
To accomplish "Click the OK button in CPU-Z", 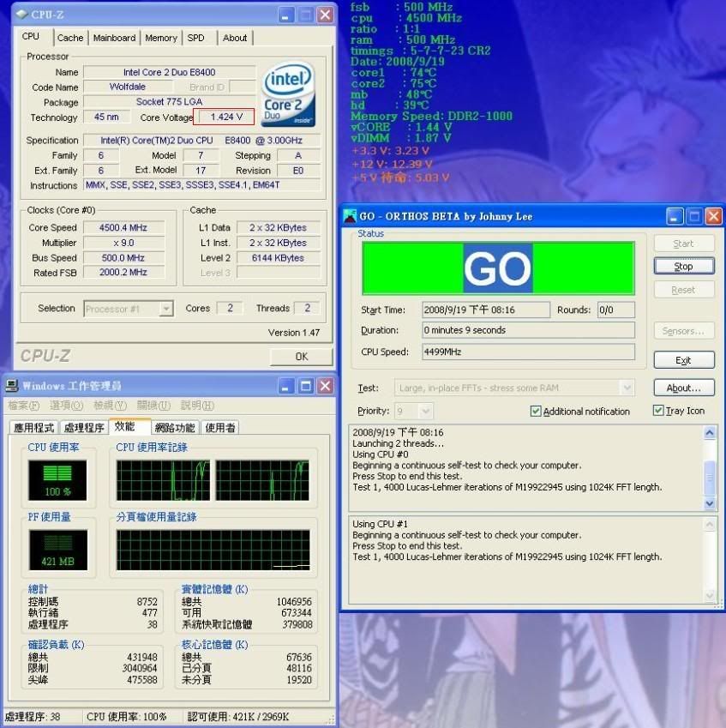I will coord(301,357).
